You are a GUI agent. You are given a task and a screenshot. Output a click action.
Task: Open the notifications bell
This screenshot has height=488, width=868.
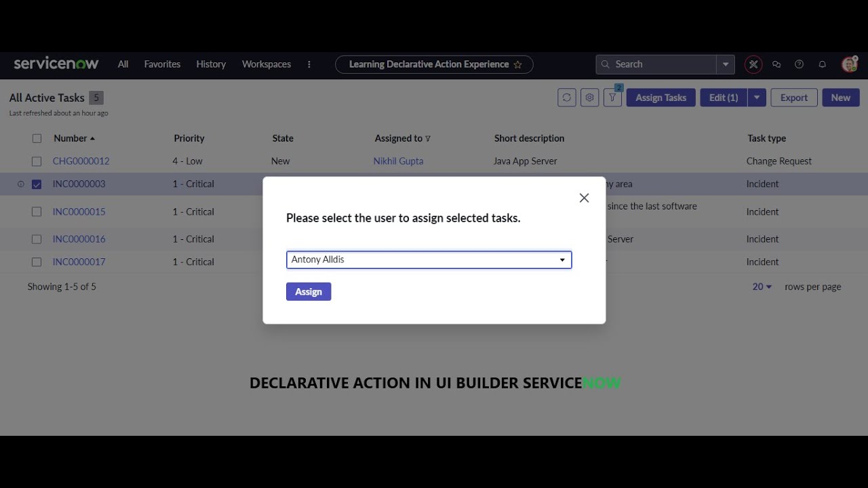(x=823, y=64)
